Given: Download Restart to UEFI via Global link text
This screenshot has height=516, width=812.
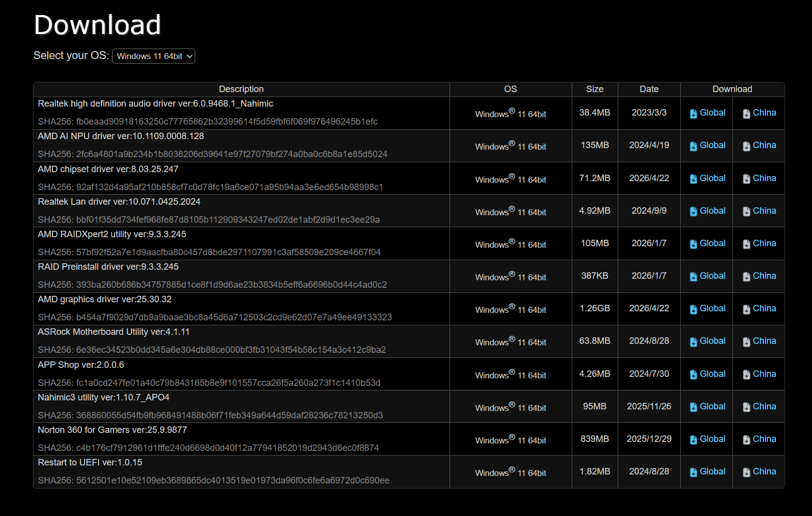Looking at the screenshot, I should 712,471.
